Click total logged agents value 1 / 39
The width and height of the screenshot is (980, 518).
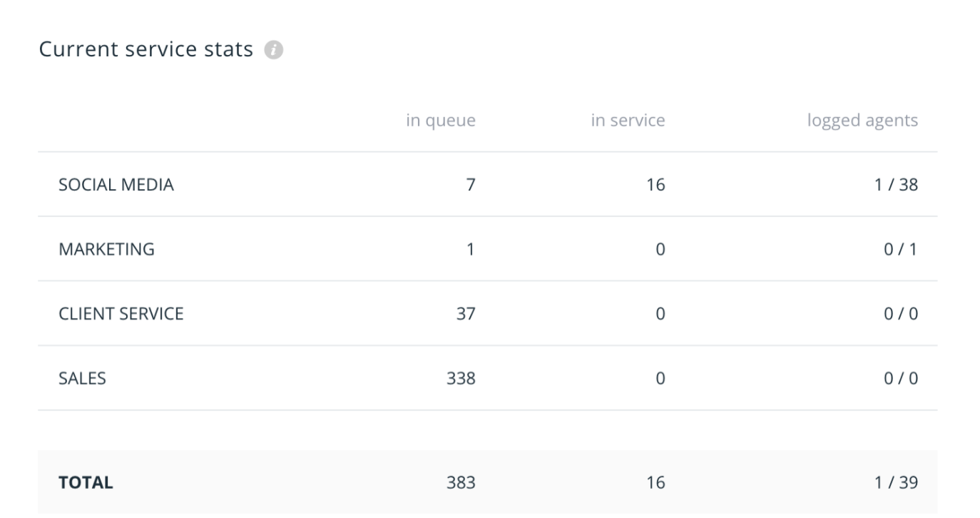coord(896,482)
